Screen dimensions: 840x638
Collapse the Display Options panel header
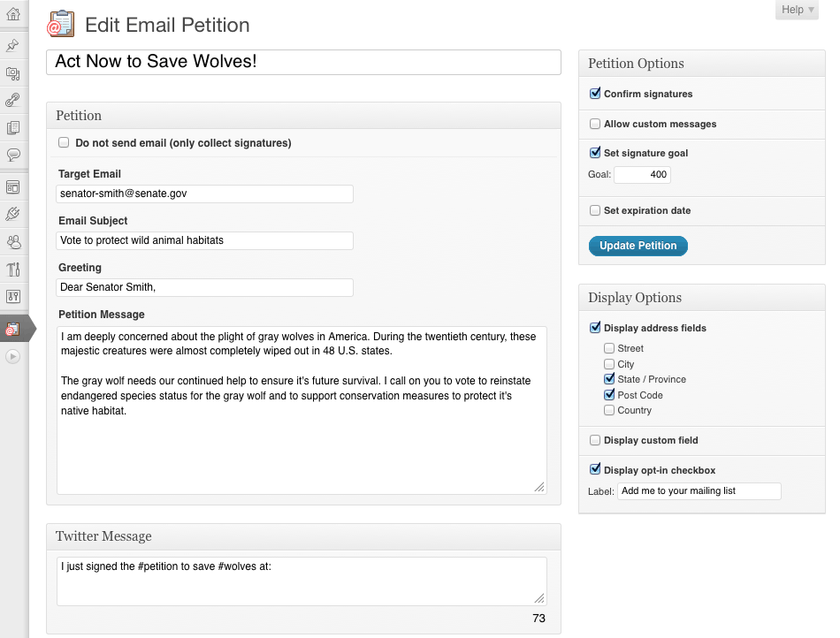tap(701, 298)
